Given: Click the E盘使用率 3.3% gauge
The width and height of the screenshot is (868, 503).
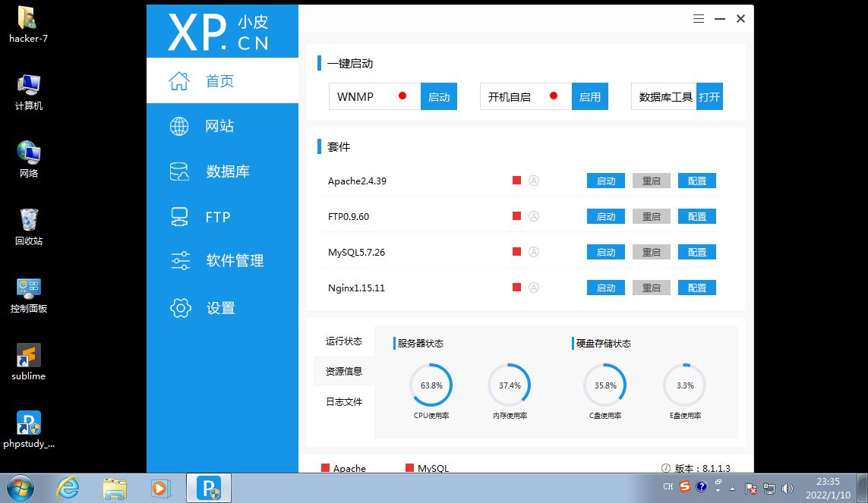Looking at the screenshot, I should click(685, 385).
